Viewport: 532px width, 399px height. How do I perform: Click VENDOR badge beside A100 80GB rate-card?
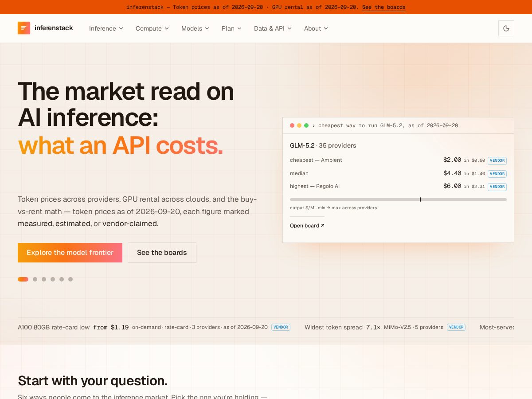(281, 327)
